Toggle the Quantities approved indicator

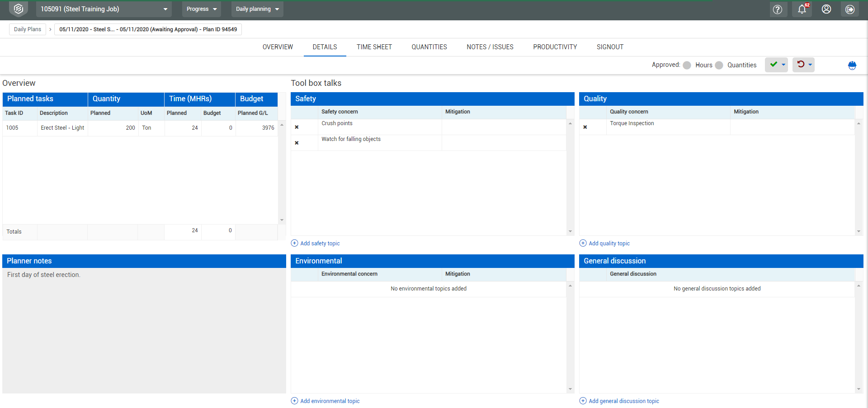click(719, 65)
